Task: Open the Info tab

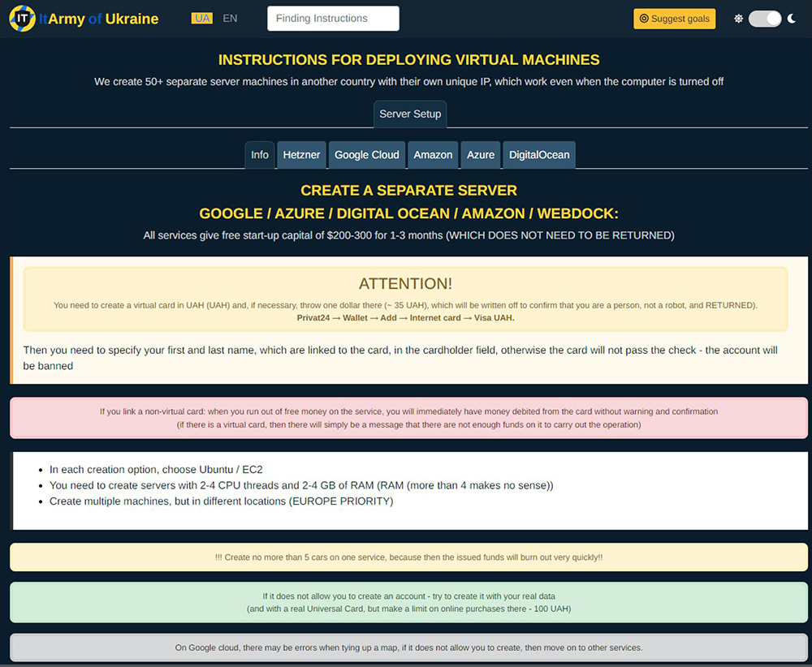Action: click(x=260, y=155)
